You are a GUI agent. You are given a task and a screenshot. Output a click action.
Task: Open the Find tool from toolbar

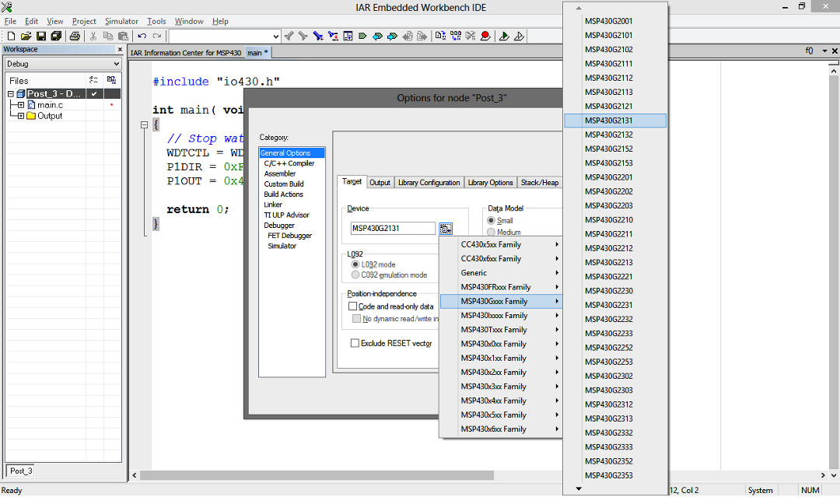coord(318,37)
